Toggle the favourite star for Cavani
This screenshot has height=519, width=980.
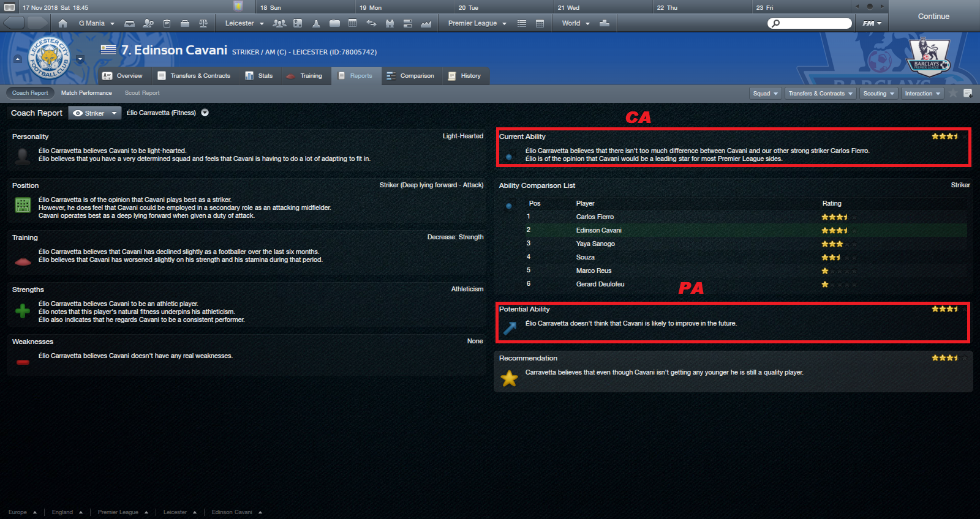coord(953,93)
